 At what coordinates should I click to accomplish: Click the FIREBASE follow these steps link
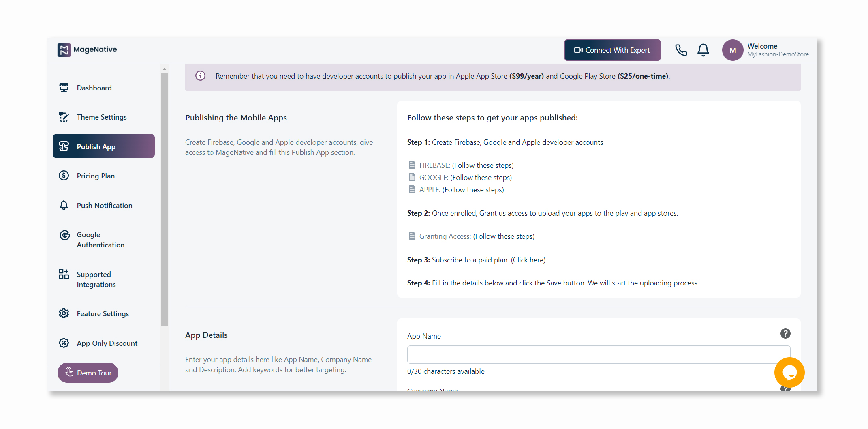[x=482, y=165]
